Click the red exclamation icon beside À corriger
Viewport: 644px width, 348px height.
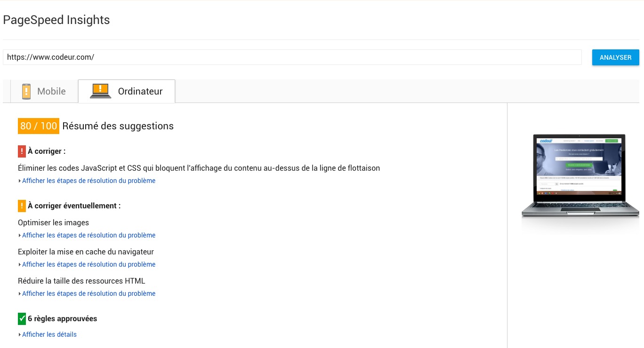22,151
